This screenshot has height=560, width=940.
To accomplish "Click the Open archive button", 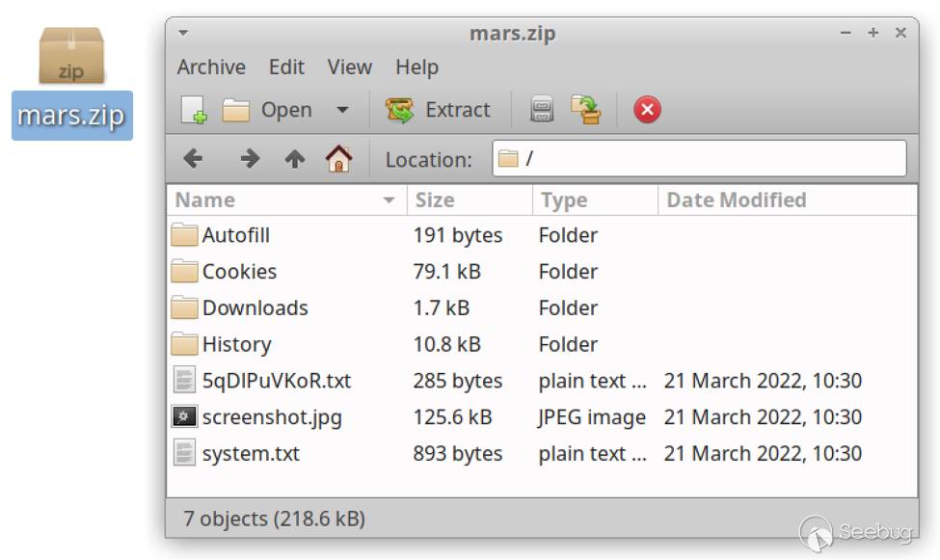I will (268, 110).
